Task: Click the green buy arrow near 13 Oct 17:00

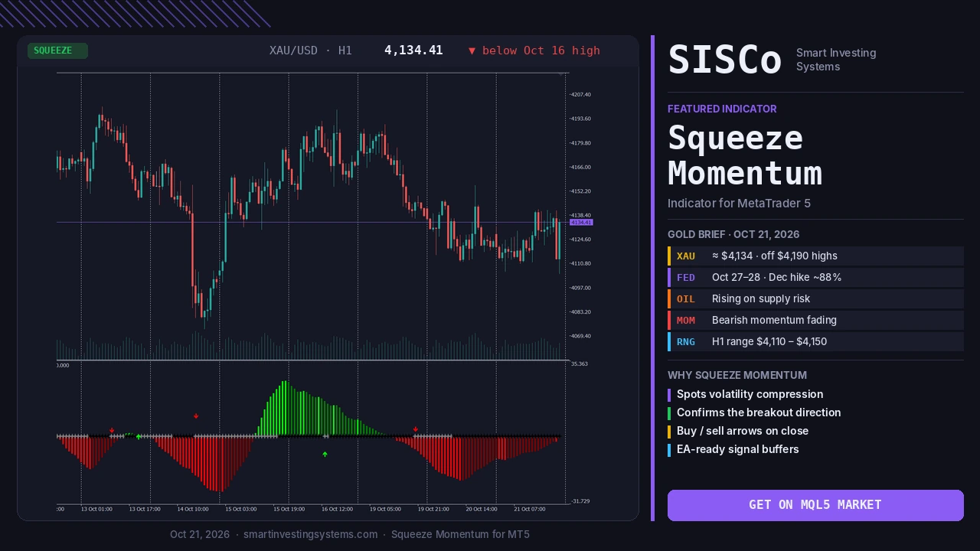Action: pyautogui.click(x=139, y=437)
